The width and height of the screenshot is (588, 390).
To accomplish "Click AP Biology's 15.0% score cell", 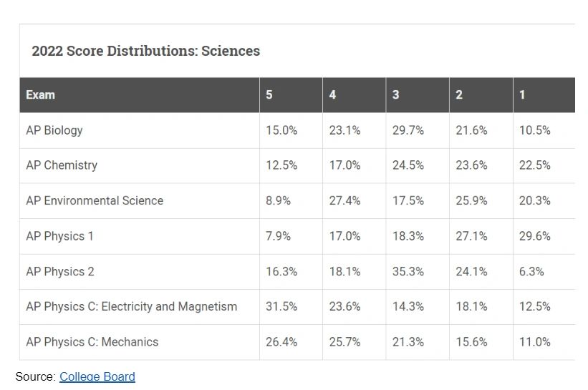I will click(281, 130).
